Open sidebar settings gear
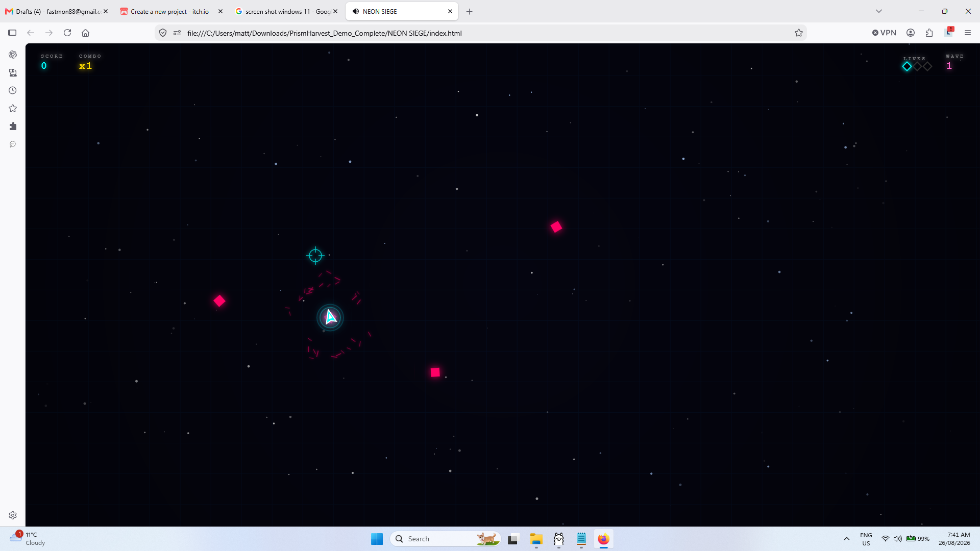The height and width of the screenshot is (551, 980). tap(13, 515)
